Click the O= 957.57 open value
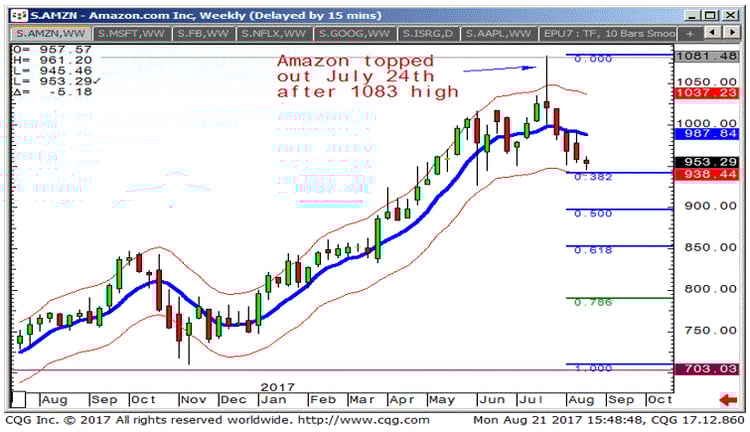Viewport: 750px width, 432px height. click(x=52, y=50)
